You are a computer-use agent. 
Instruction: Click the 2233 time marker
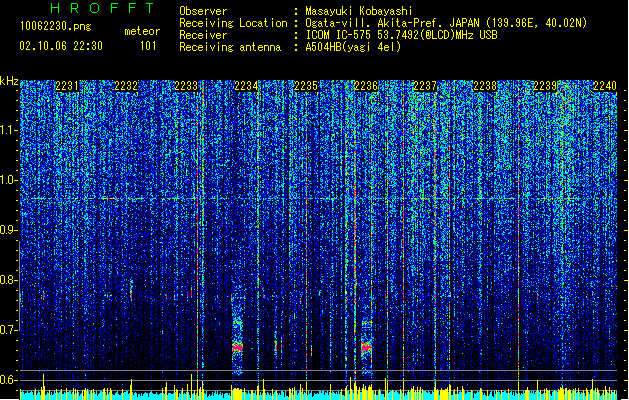186,86
